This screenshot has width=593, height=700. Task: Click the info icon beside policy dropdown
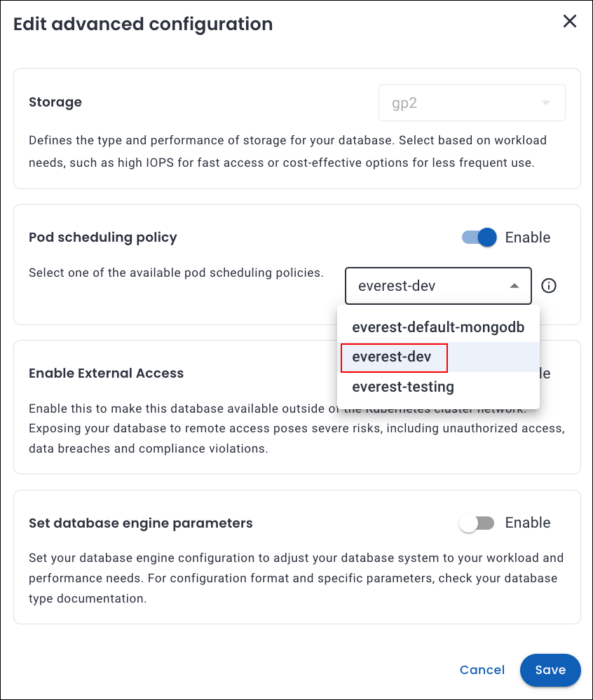tap(549, 286)
